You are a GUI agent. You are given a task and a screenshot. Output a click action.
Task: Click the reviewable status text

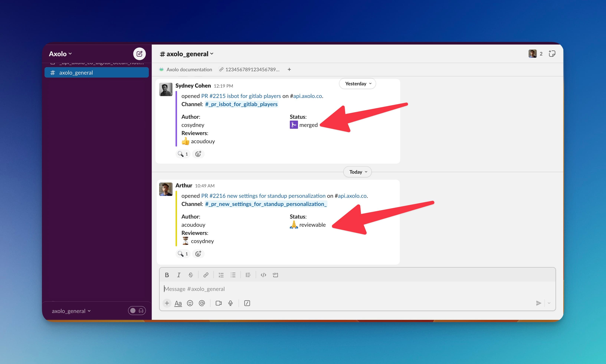(x=312, y=225)
